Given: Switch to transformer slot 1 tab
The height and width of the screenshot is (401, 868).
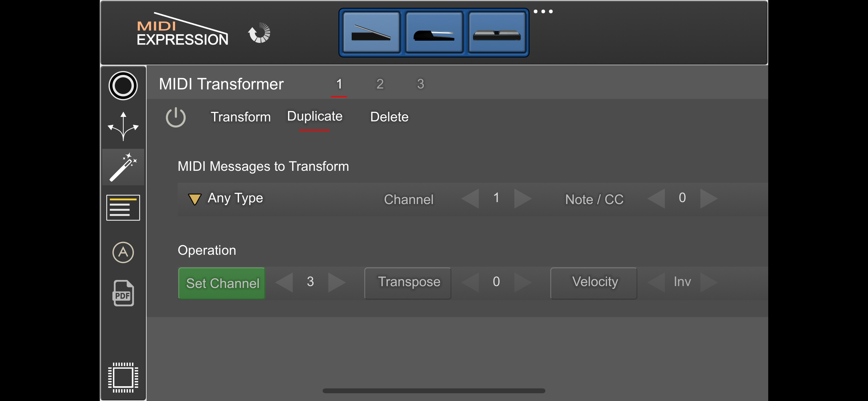Looking at the screenshot, I should (x=339, y=84).
